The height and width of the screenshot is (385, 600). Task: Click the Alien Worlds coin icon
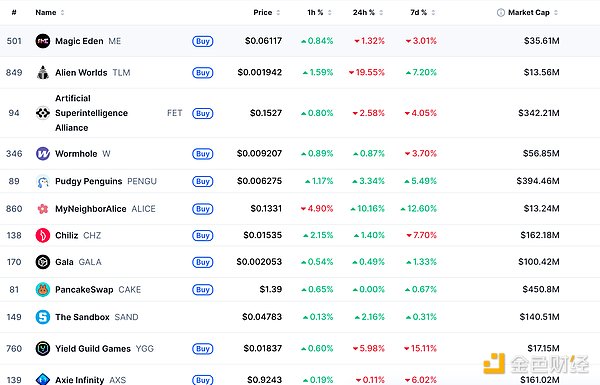(42, 72)
